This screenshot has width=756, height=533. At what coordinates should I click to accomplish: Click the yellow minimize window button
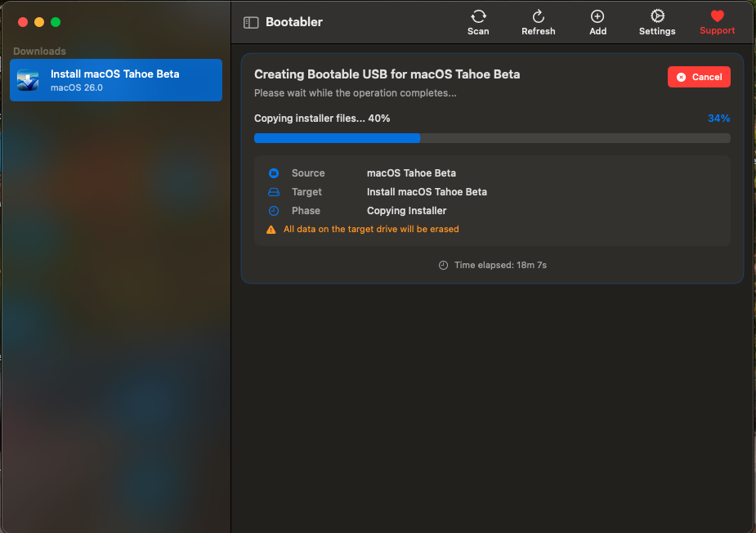[x=39, y=22]
